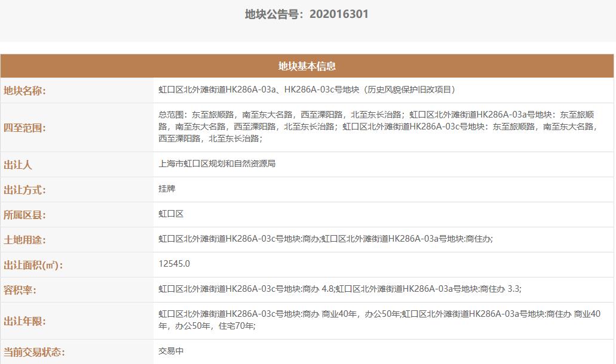Select the 出让方式 row label
Image resolution: width=616 pixels, height=364 pixels.
point(25,190)
